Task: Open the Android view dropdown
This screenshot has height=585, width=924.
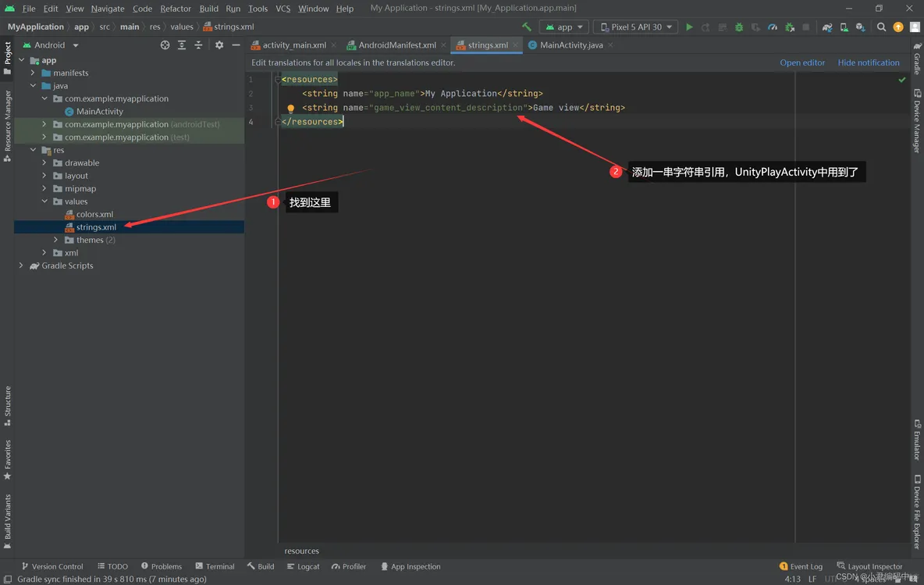Action: click(50, 45)
